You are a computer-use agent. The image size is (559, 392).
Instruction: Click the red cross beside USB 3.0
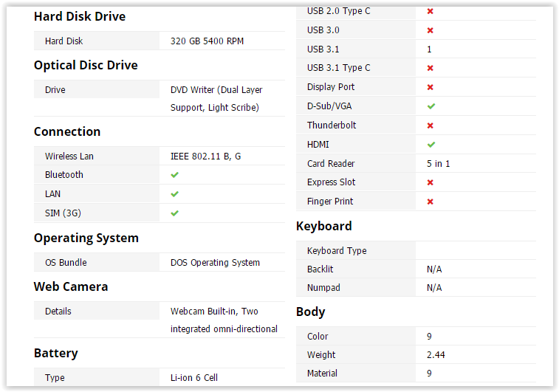(x=431, y=30)
